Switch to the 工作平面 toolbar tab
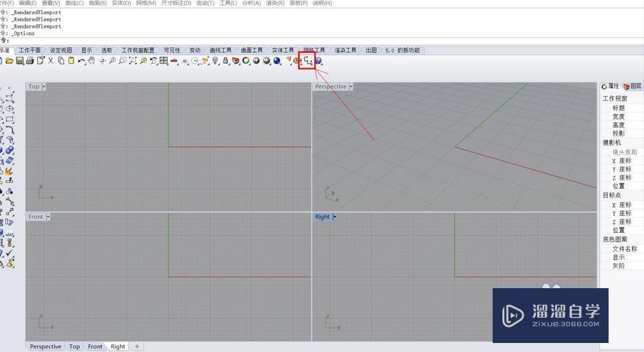This screenshot has height=352, width=644. pyautogui.click(x=30, y=50)
